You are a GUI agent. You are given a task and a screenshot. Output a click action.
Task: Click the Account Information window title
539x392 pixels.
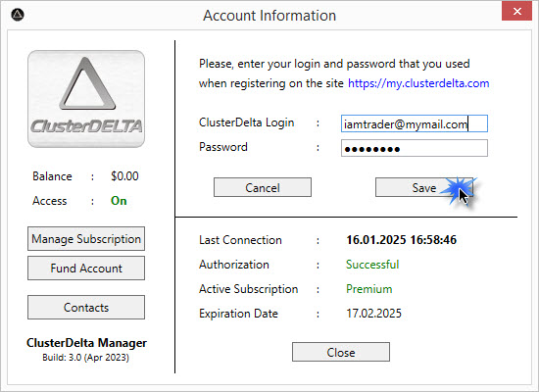[x=269, y=16]
